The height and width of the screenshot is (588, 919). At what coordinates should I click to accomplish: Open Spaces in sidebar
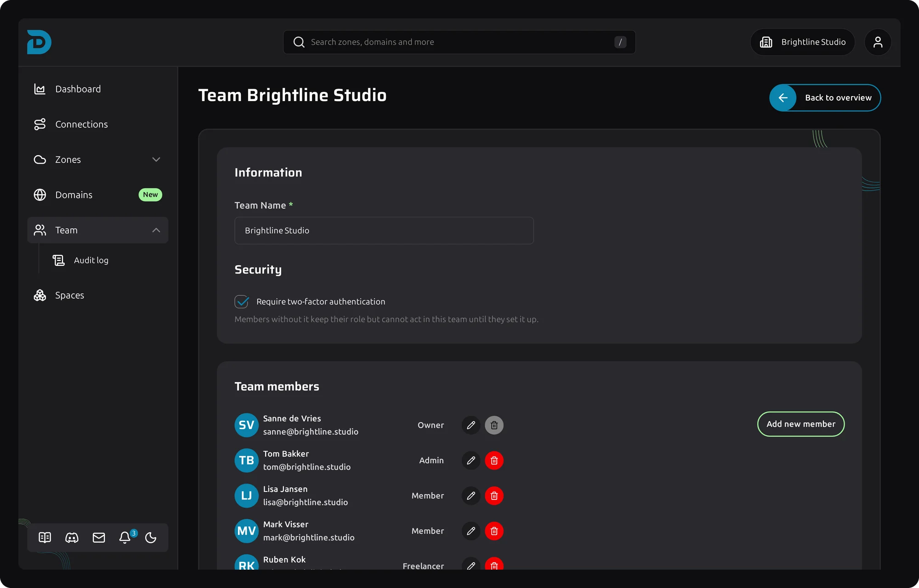(x=98, y=295)
